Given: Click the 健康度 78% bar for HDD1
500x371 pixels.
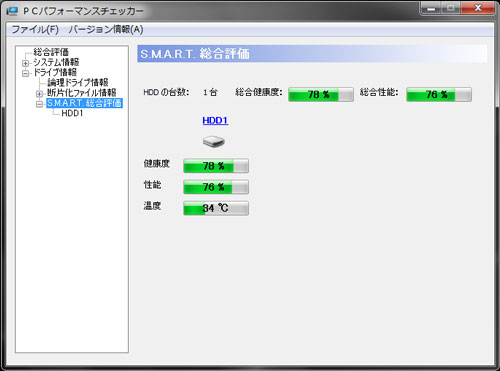Looking at the screenshot, I should pyautogui.click(x=216, y=166).
